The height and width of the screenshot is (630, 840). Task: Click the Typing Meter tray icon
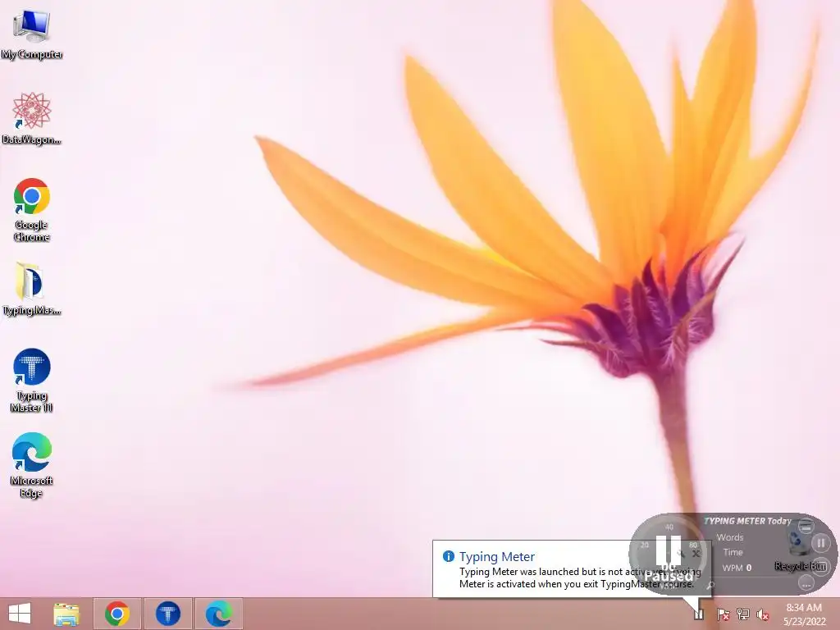(x=699, y=614)
